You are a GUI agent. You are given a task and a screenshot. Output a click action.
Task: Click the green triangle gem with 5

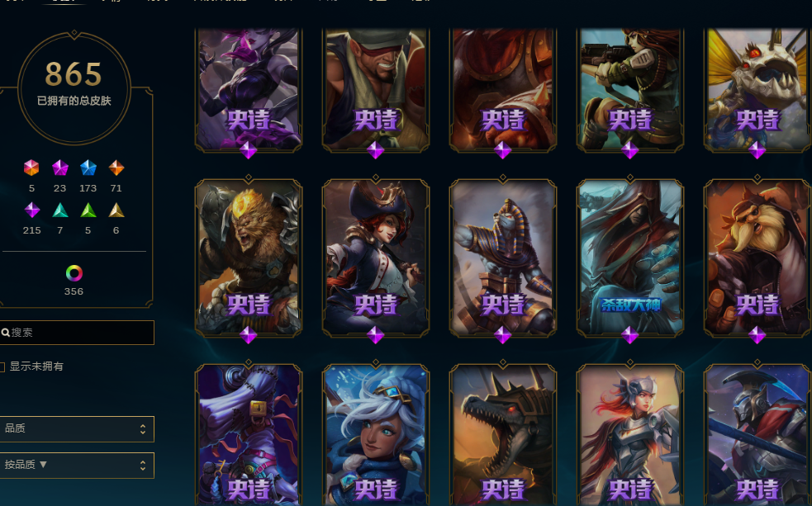[x=88, y=210]
